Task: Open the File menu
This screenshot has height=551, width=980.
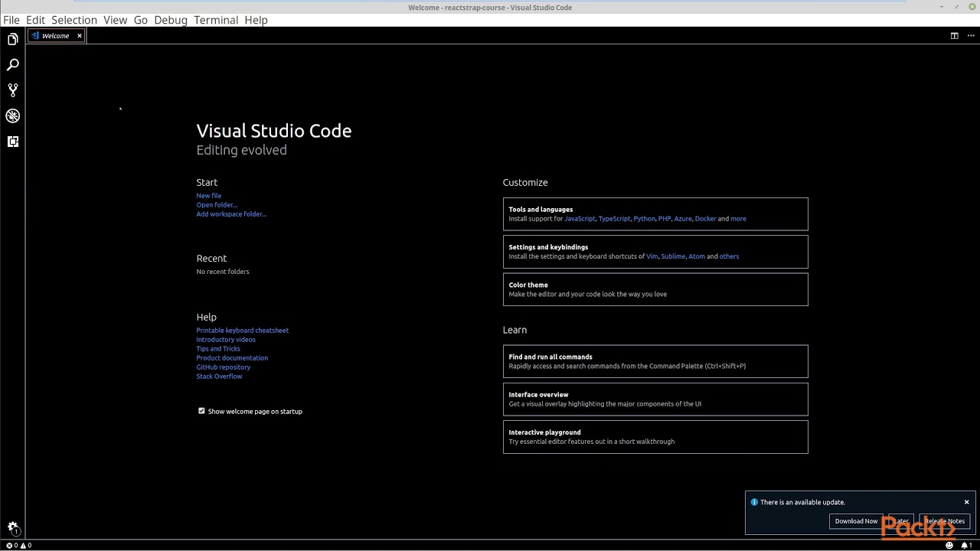Action: click(x=11, y=20)
